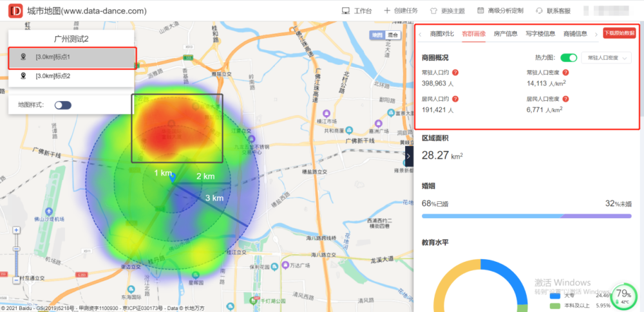Click the 婚姻 married/unmarried ratio bar

527,216
